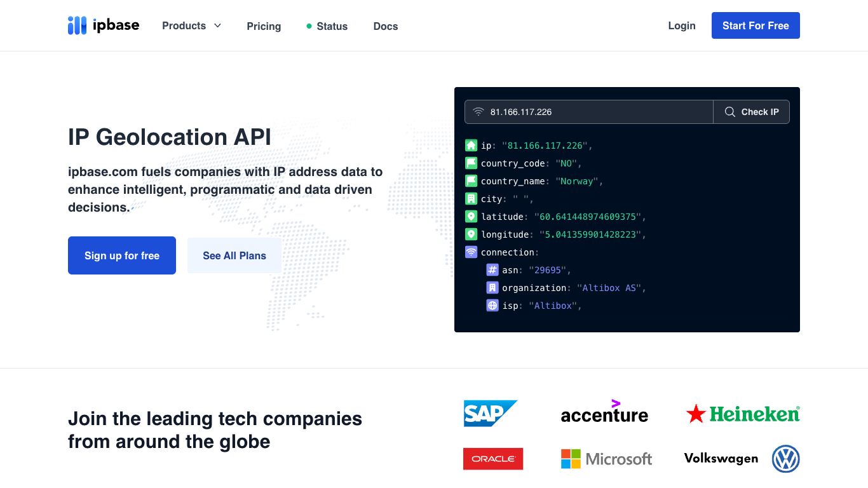This screenshot has height=488, width=868.
Task: Click the magnifier icon beside Check IP
Action: [730, 112]
